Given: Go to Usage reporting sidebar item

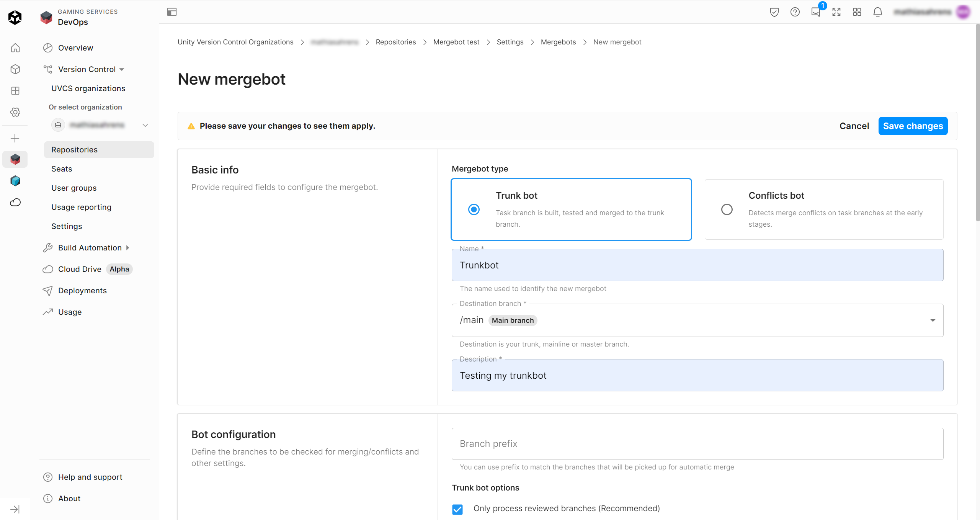Looking at the screenshot, I should tap(81, 207).
